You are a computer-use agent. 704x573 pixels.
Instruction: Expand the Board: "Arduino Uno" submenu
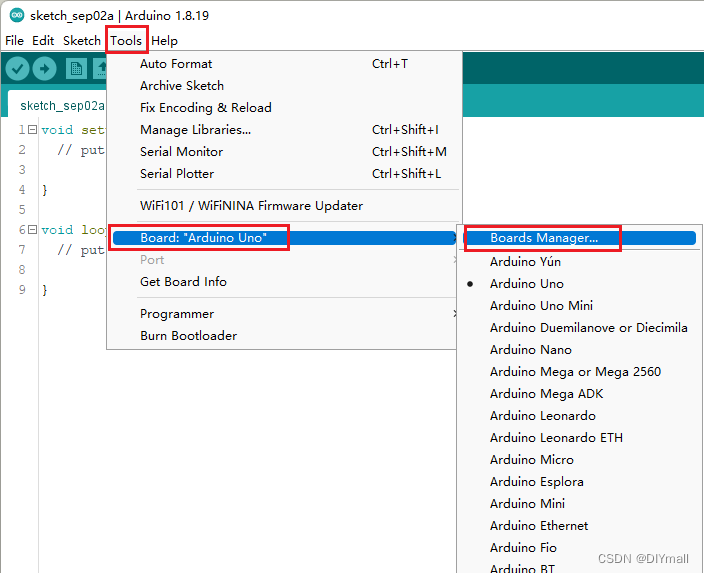[x=284, y=238]
